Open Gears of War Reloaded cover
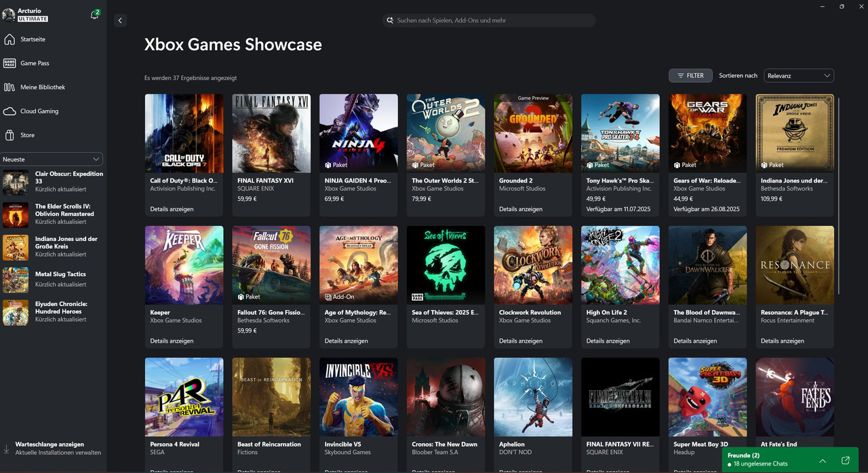The height and width of the screenshot is (473, 868). [x=708, y=134]
